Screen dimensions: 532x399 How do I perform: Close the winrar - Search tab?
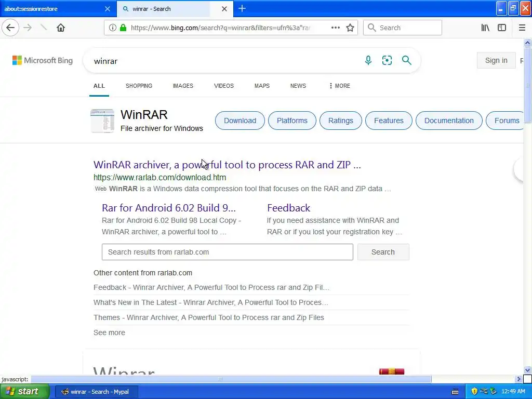224,9
